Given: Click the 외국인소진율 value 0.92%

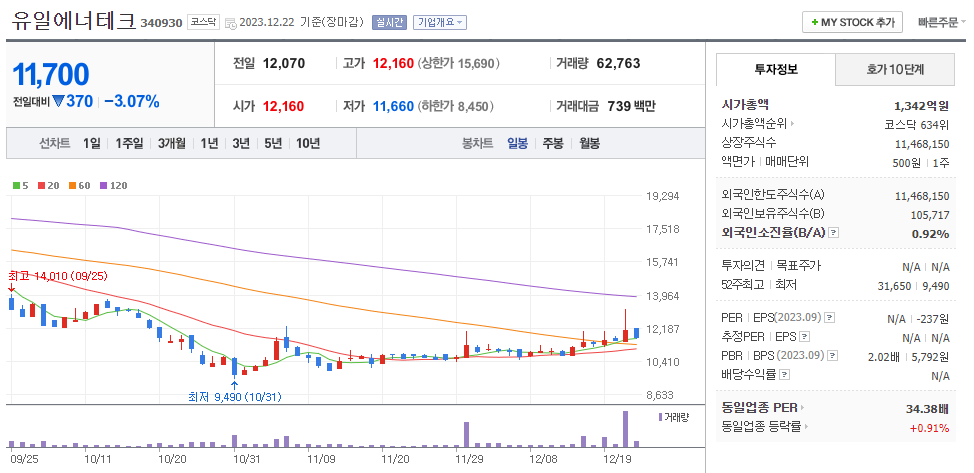Looking at the screenshot, I should click(931, 233).
